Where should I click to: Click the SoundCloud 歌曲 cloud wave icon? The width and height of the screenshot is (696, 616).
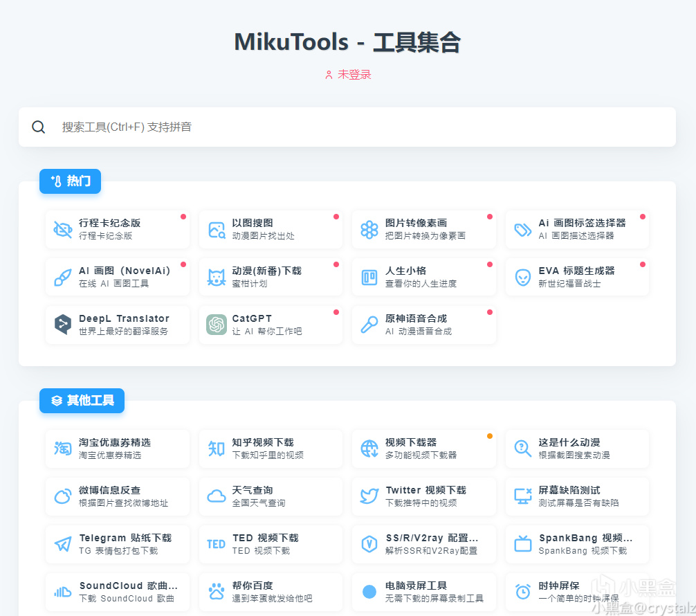tap(62, 592)
